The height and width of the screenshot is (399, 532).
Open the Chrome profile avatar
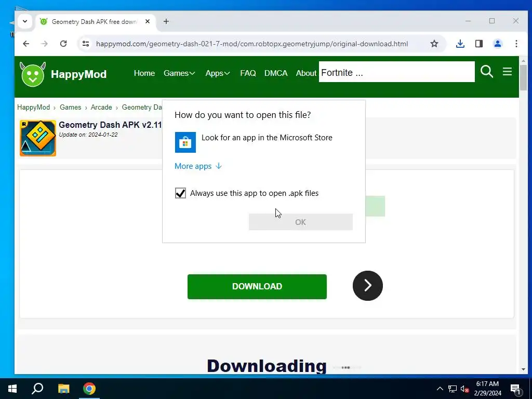(497, 44)
